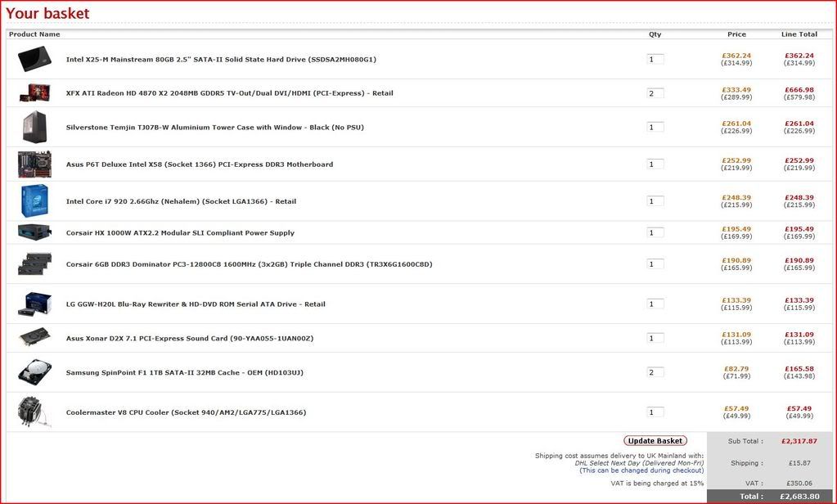
Task: Open the Intel X25-M Mainstream 80GB product link
Action: [221, 59]
